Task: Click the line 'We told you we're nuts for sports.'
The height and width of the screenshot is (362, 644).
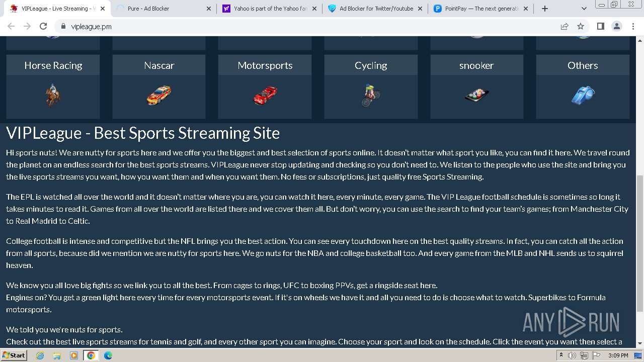Action: click(x=64, y=329)
